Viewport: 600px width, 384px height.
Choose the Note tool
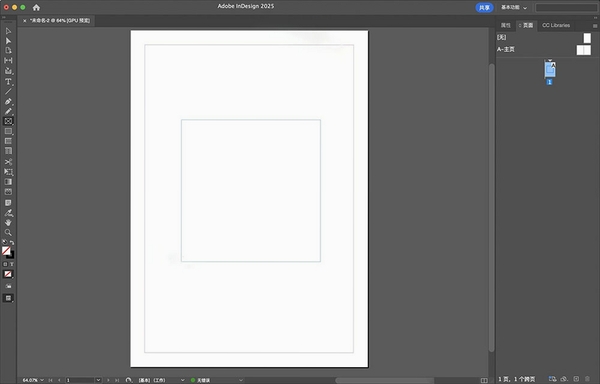(x=8, y=203)
